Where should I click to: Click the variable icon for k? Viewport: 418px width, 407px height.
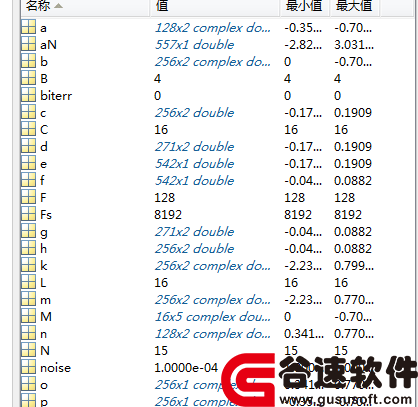(x=28, y=265)
